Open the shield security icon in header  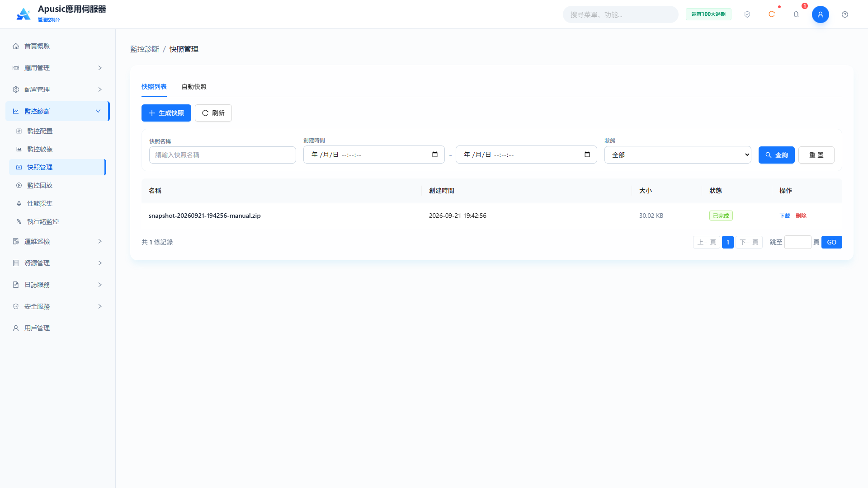747,14
